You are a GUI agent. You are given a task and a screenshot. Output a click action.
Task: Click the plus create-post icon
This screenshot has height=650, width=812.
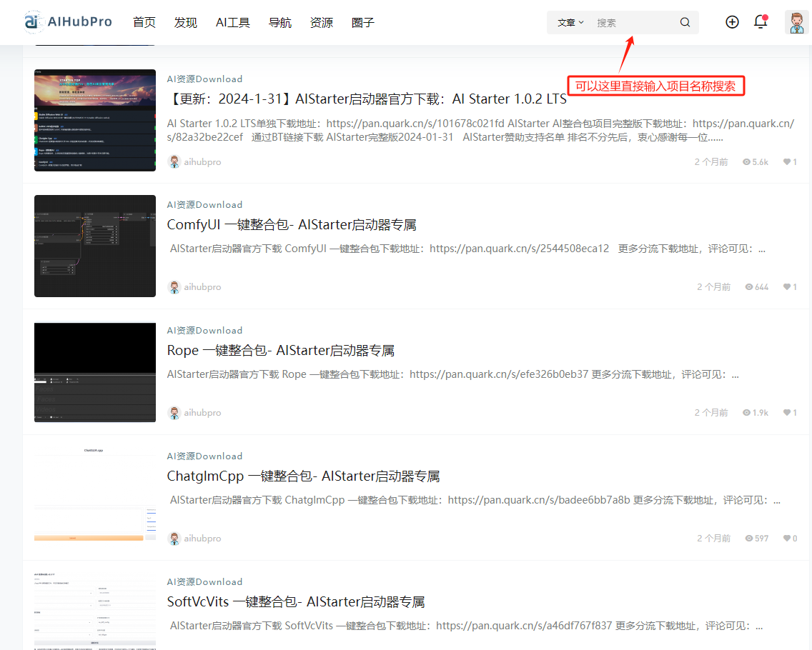click(x=732, y=21)
